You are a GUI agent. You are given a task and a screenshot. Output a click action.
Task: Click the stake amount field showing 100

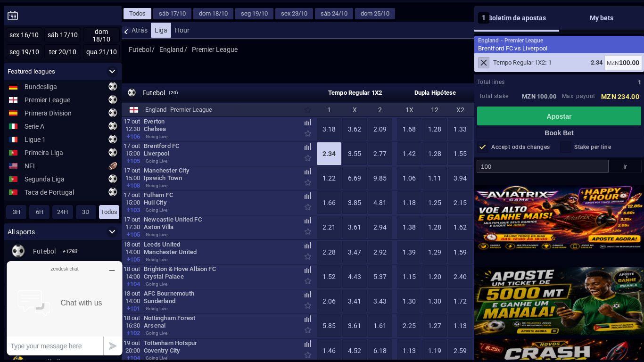543,166
